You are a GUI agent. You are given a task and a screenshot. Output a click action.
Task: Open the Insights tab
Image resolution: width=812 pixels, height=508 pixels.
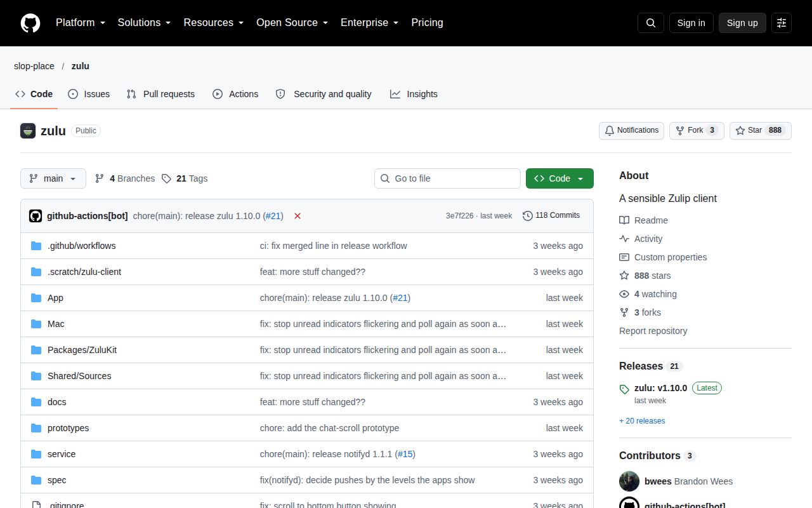click(x=414, y=94)
